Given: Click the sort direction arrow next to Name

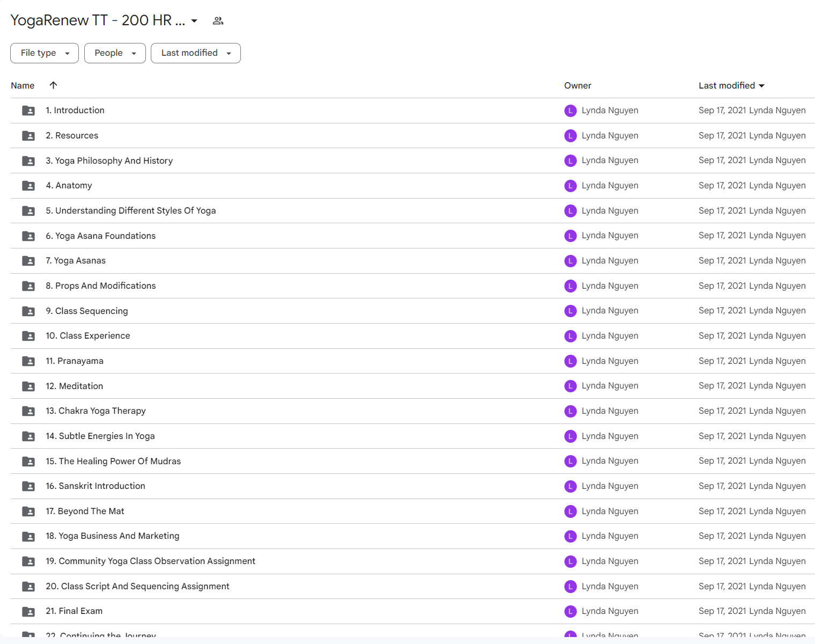Looking at the screenshot, I should click(53, 85).
